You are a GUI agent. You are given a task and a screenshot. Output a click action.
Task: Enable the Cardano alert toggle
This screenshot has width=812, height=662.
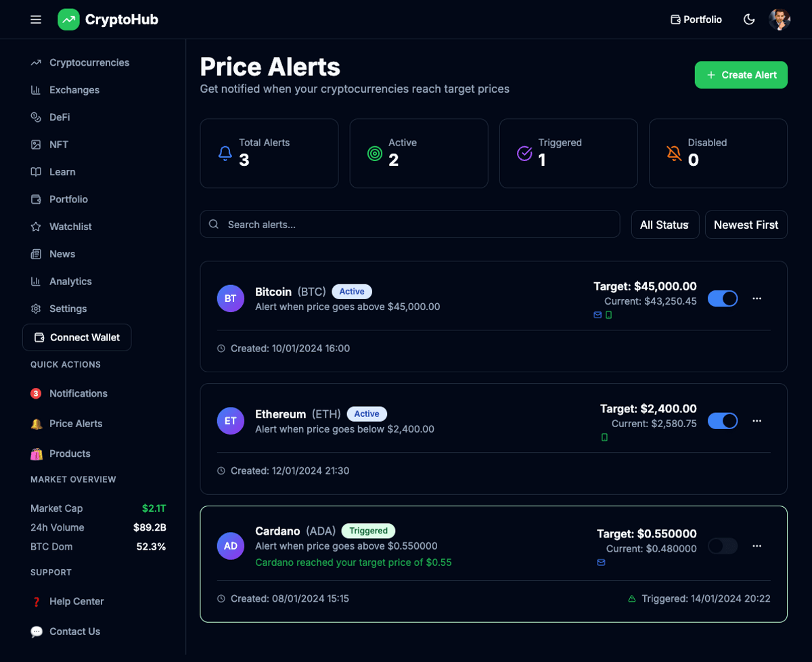pyautogui.click(x=723, y=546)
